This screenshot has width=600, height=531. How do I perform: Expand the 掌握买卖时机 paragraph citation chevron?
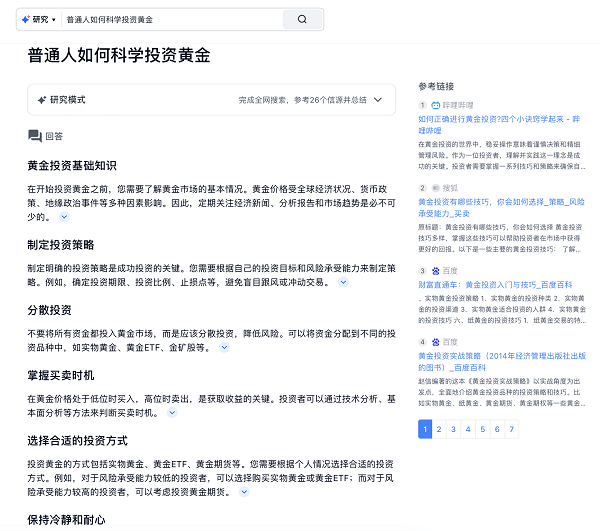[172, 412]
